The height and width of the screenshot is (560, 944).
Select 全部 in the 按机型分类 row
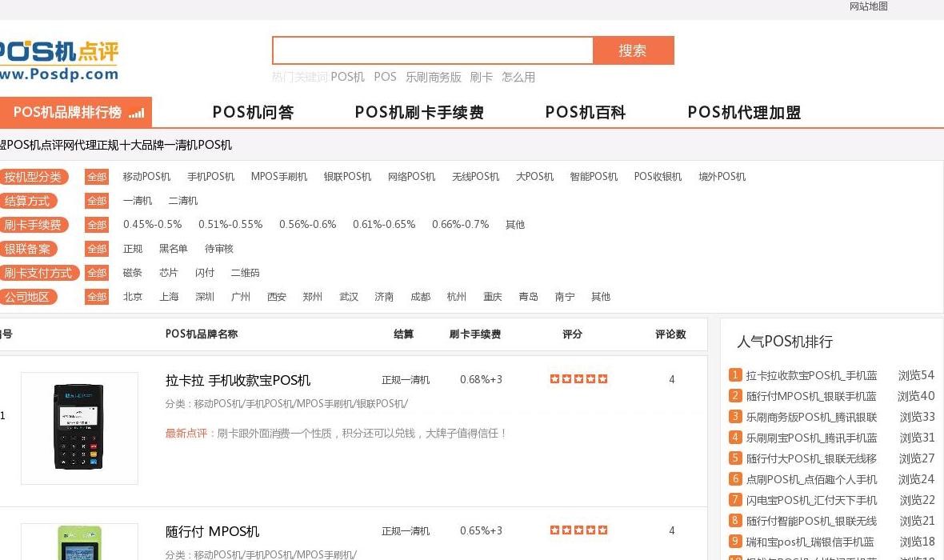(x=97, y=177)
